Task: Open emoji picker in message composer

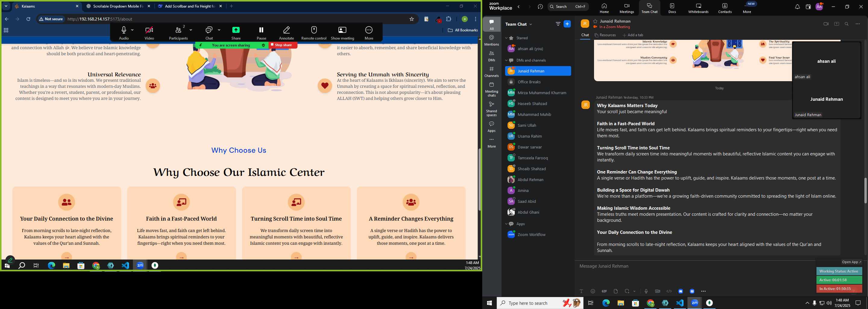Action: tap(593, 291)
